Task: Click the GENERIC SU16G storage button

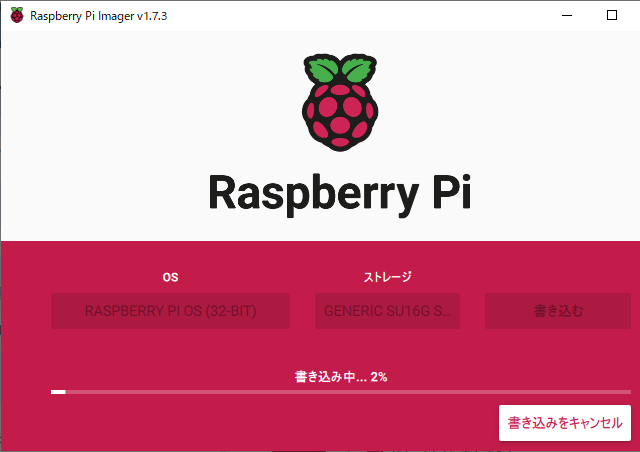Action: pos(387,311)
